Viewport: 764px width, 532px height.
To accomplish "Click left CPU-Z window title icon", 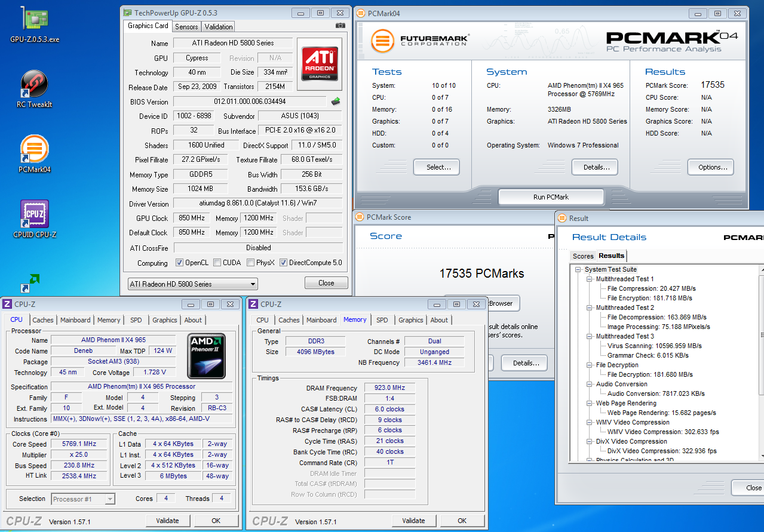I will click(7, 304).
